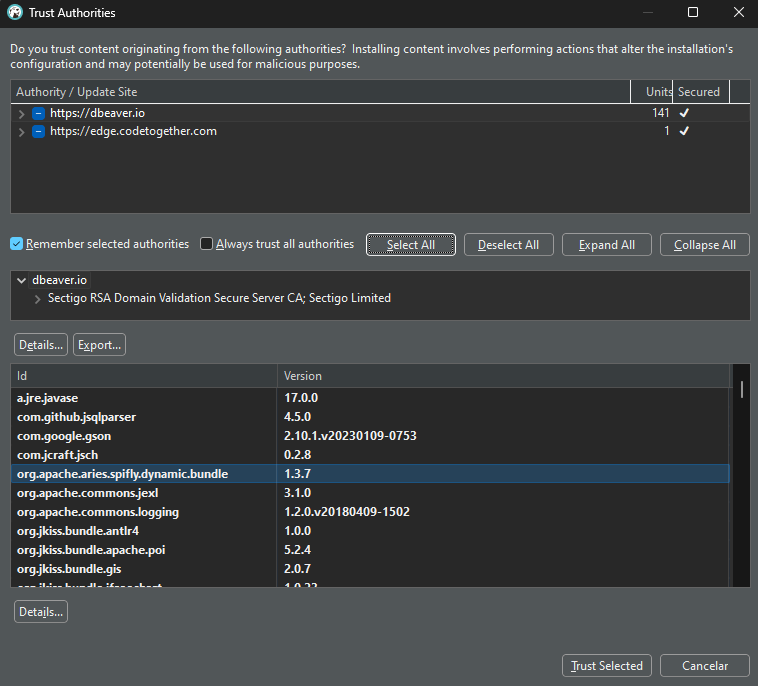758x686 pixels.
Task: Close the Trust Authorities dialog
Action: coord(739,12)
